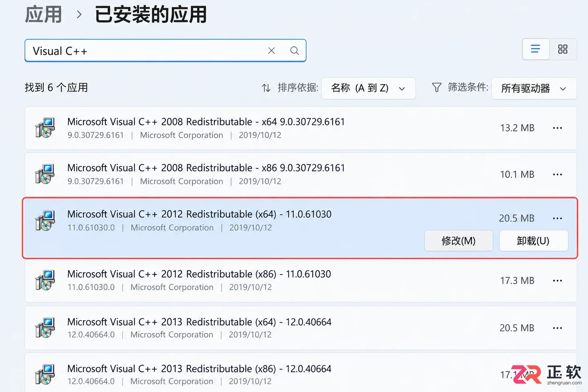The height and width of the screenshot is (392, 588).
Task: Focus the Visual C++ search field
Action: (165, 51)
